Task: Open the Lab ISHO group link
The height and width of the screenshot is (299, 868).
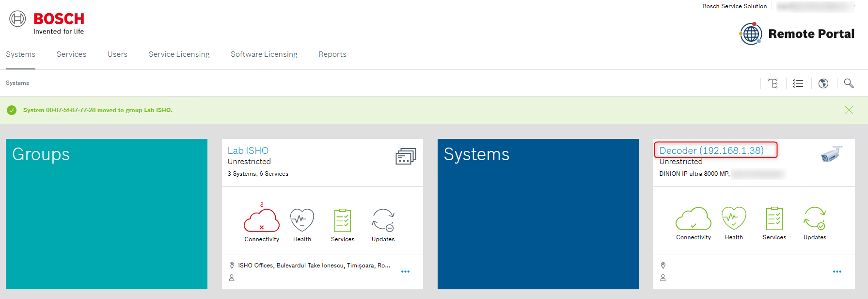Action: 248,150
